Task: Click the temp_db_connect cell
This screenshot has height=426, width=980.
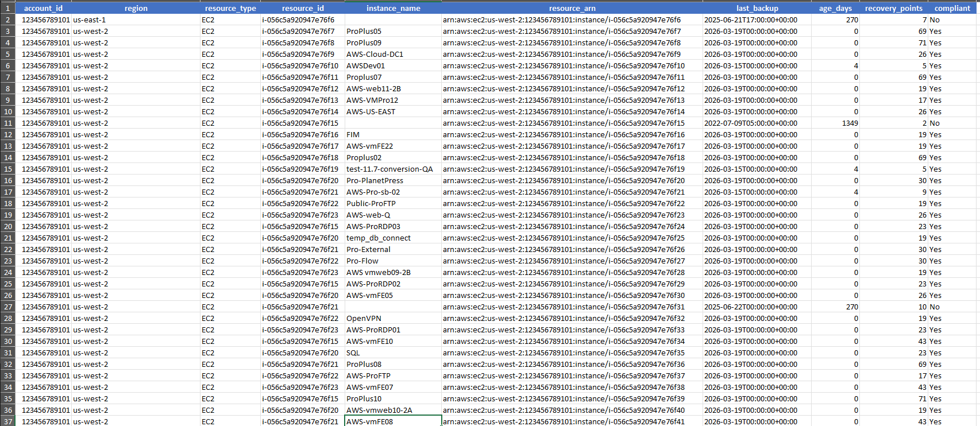Action: pyautogui.click(x=393, y=238)
